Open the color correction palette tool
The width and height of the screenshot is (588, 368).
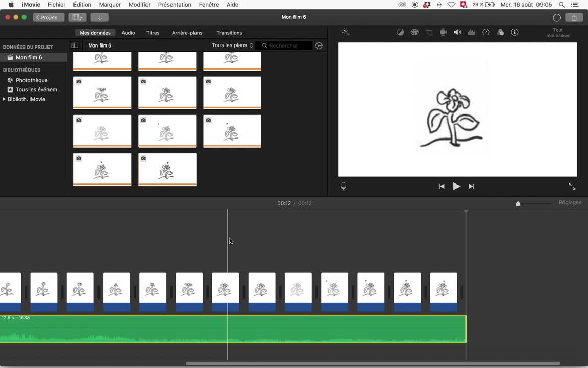(x=414, y=32)
